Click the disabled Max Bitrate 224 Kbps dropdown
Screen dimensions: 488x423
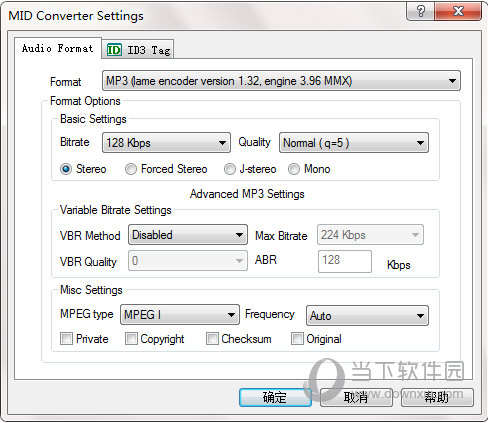pos(370,235)
